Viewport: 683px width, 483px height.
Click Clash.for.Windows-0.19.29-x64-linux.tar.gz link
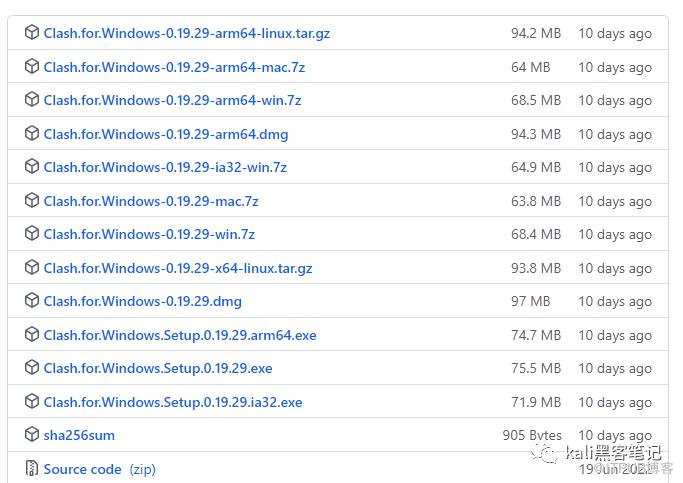click(x=178, y=268)
